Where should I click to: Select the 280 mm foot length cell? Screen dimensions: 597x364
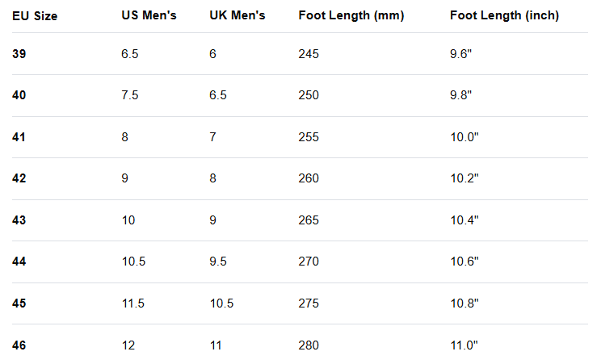(309, 345)
